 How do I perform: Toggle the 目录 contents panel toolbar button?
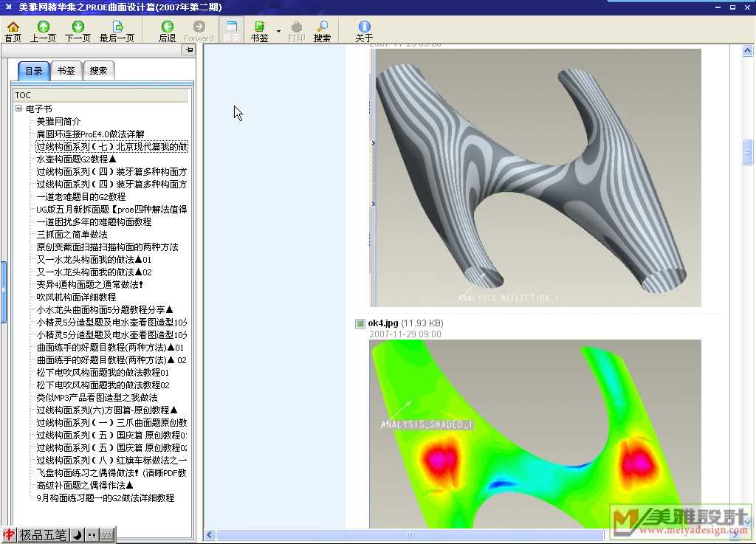pyautogui.click(x=231, y=30)
